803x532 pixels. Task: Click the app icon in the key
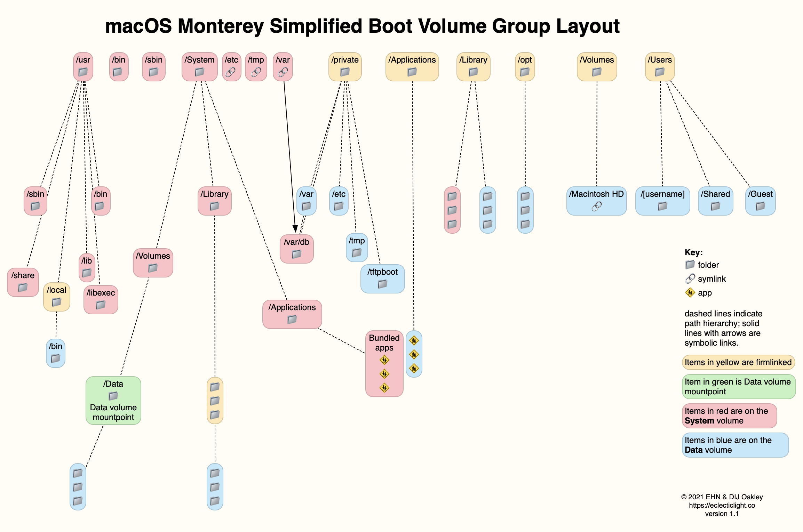[690, 293]
